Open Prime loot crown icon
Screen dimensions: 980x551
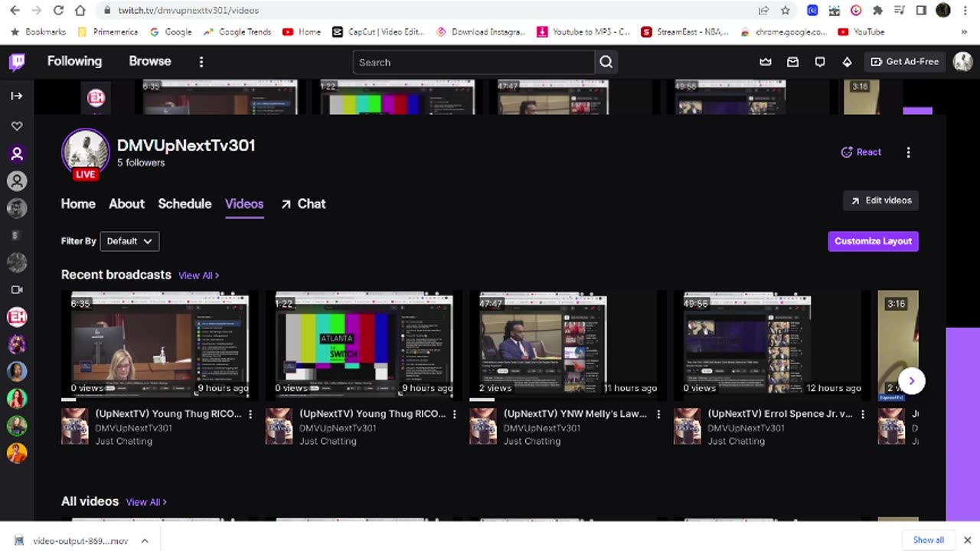click(x=766, y=62)
